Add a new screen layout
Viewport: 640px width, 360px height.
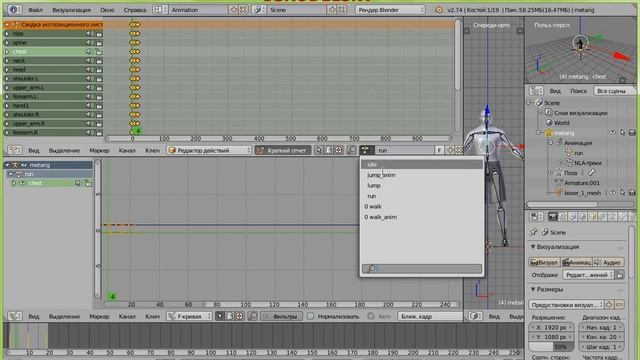tap(234, 9)
